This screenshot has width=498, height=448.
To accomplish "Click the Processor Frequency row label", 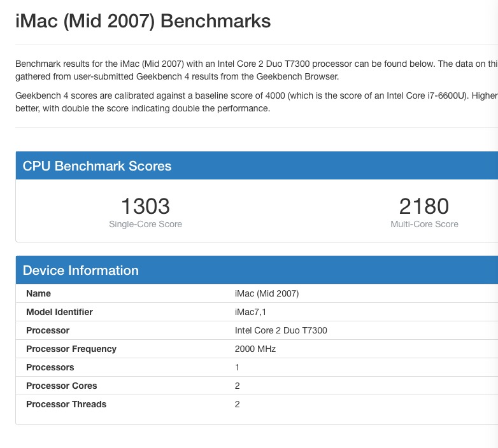I will point(71,349).
